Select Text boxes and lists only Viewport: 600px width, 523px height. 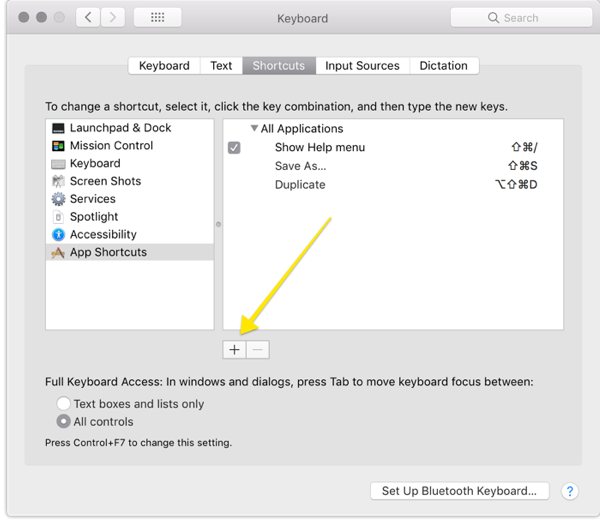coord(64,404)
